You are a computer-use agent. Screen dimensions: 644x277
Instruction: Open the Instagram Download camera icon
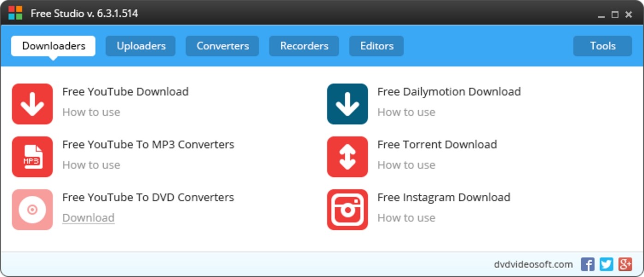(x=347, y=210)
